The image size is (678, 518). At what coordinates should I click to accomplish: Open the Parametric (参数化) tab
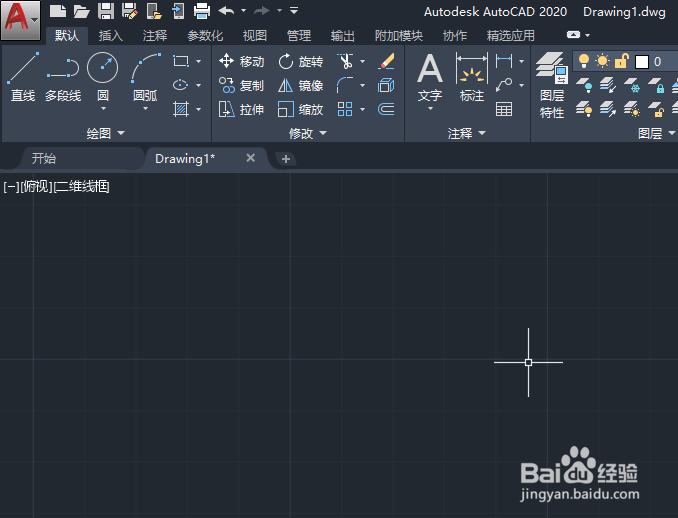(205, 35)
